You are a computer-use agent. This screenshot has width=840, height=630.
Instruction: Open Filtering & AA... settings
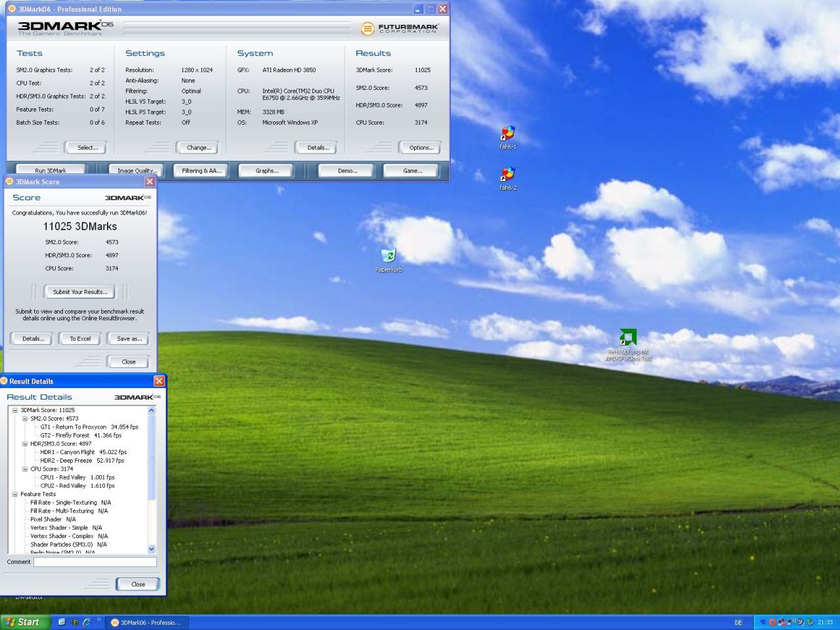click(x=201, y=171)
